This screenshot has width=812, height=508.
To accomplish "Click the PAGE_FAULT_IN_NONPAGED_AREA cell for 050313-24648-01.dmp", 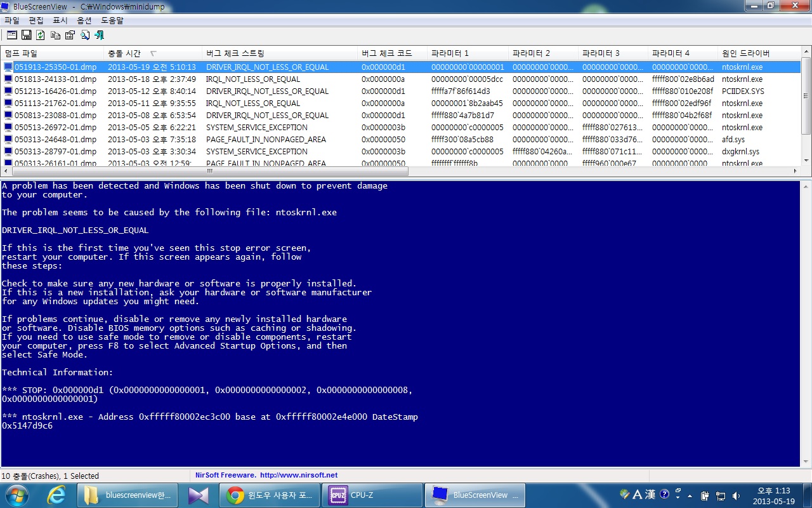I will click(x=266, y=139).
